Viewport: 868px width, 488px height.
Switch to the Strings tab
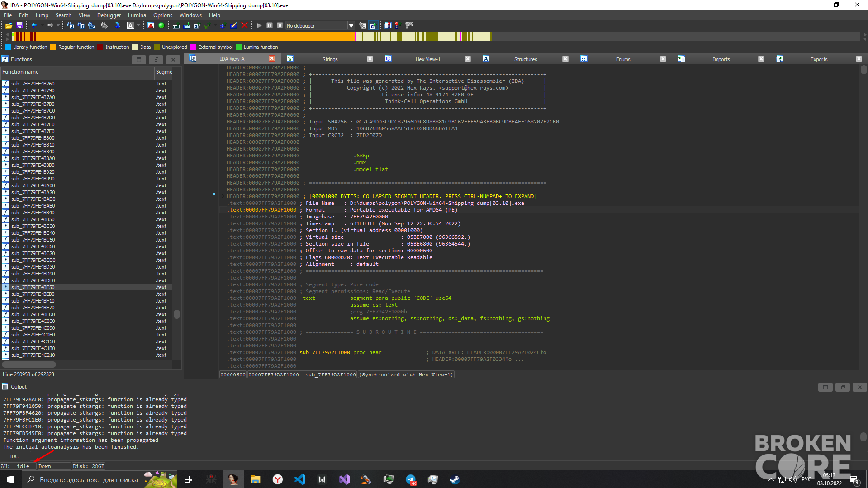330,59
